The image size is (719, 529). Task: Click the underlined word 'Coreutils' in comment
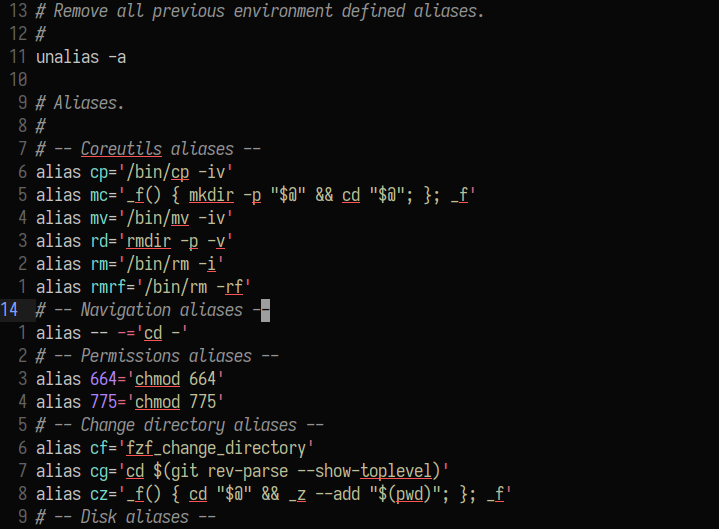tap(121, 149)
